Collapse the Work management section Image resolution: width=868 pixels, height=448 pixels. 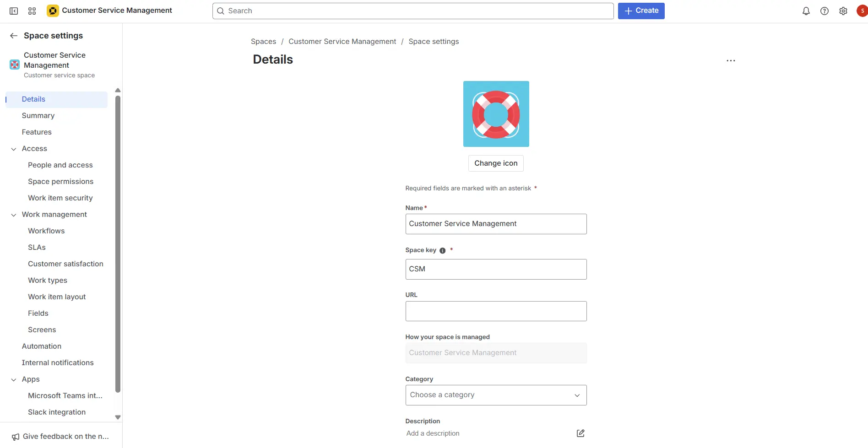(14, 215)
